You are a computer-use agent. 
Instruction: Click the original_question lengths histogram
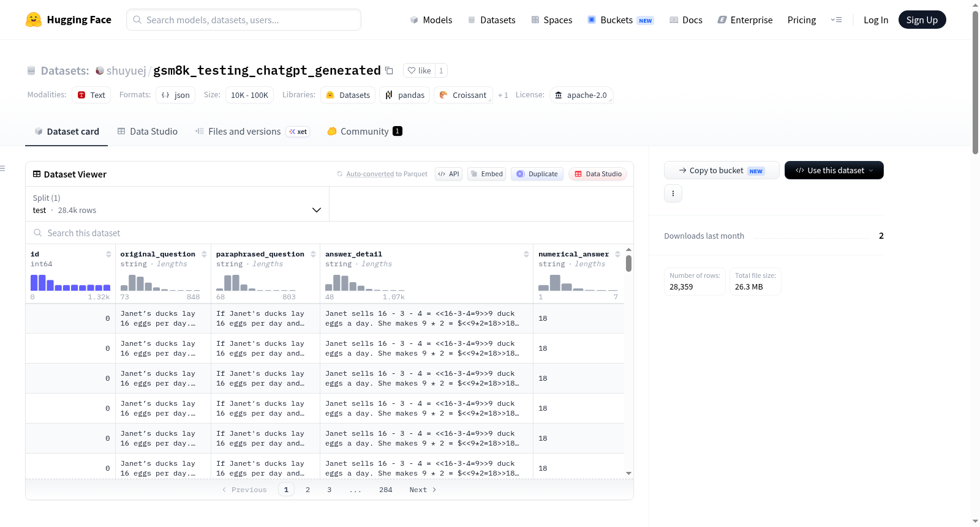[160, 283]
